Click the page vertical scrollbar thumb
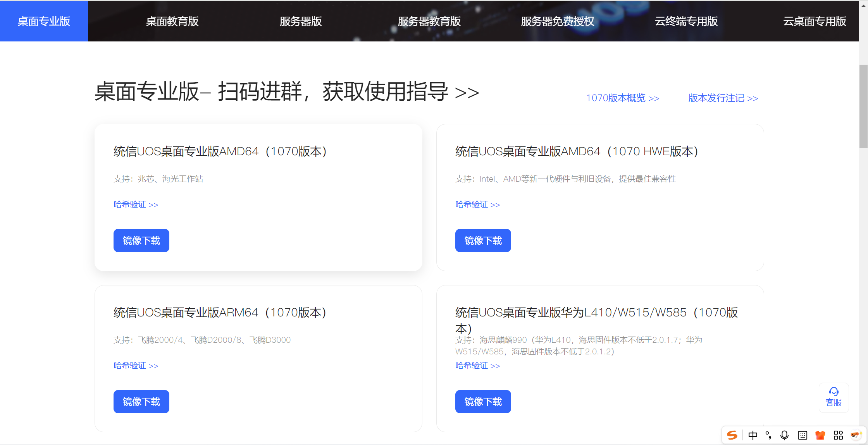Viewport: 868px width, 445px height. pyautogui.click(x=863, y=107)
